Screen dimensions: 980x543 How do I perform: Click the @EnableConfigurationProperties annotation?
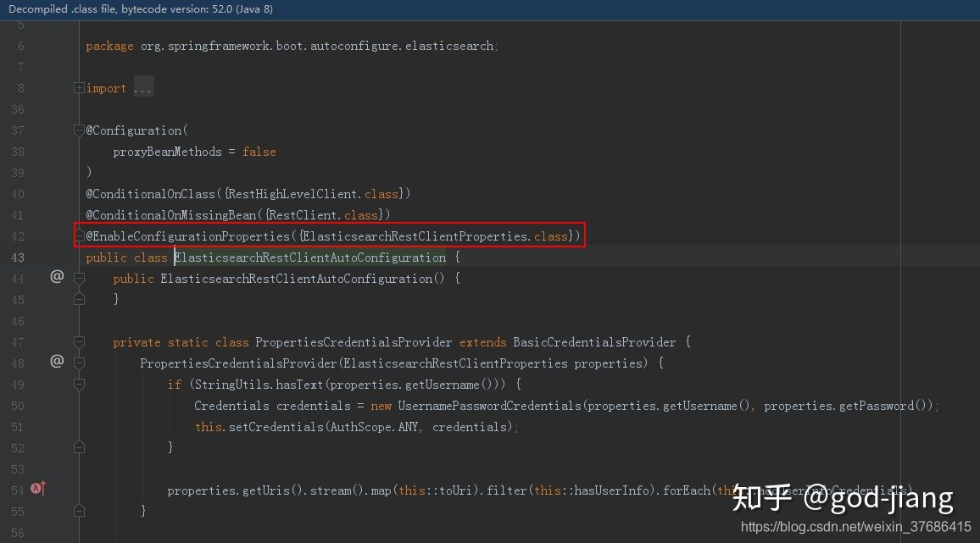pyautogui.click(x=187, y=236)
